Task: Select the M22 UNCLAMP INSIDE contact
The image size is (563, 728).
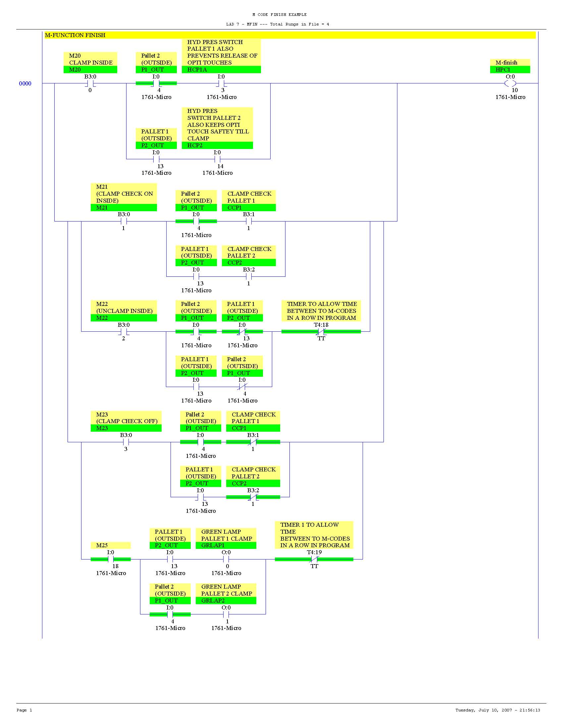Action: point(124,332)
